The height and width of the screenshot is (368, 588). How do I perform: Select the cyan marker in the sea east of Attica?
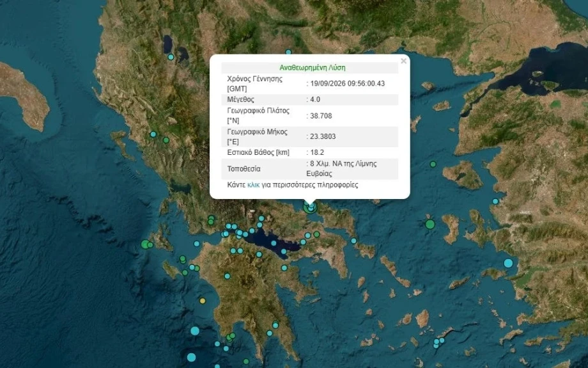[353, 241]
